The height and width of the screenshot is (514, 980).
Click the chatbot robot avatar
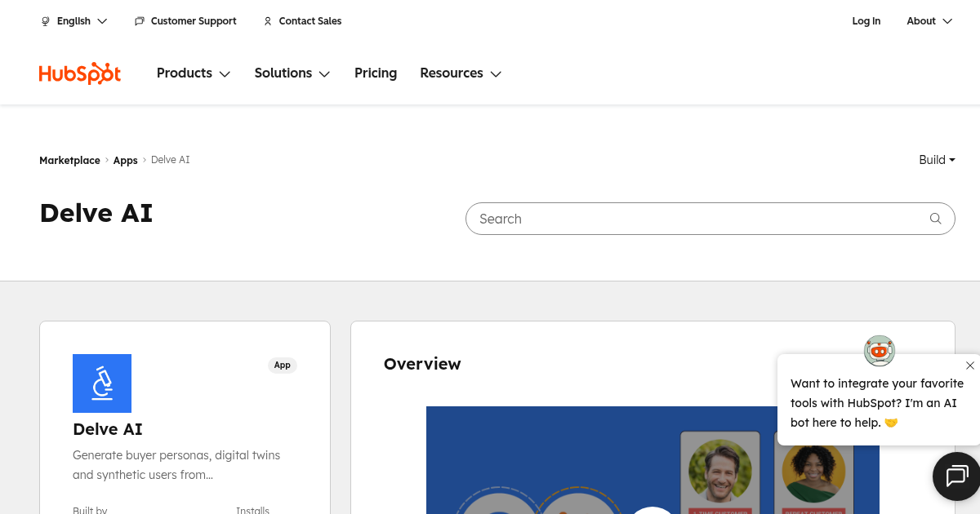880,351
